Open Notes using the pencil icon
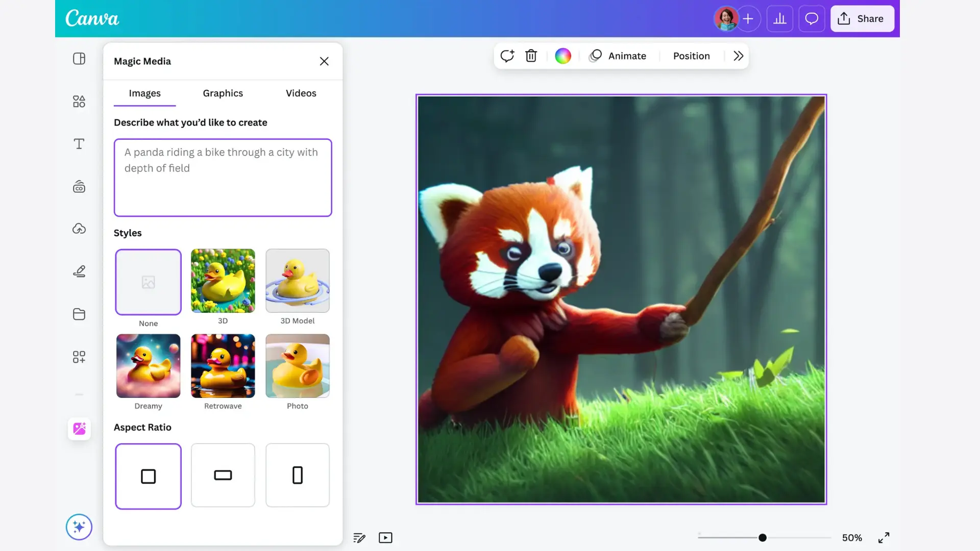The image size is (980, 551). click(x=359, y=538)
